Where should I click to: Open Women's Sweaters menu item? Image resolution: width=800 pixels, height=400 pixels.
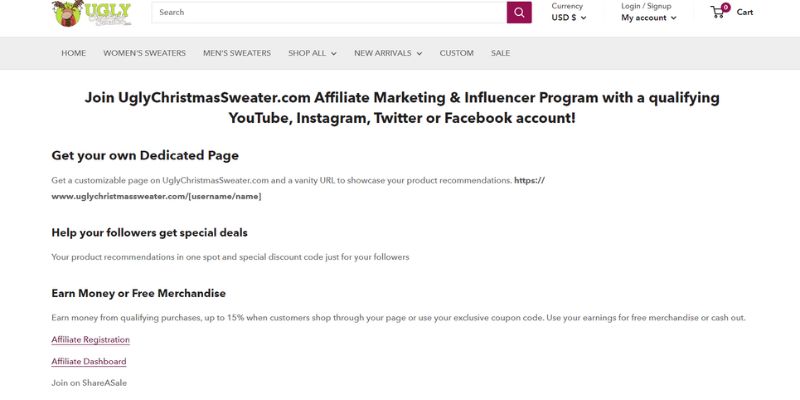coord(144,53)
